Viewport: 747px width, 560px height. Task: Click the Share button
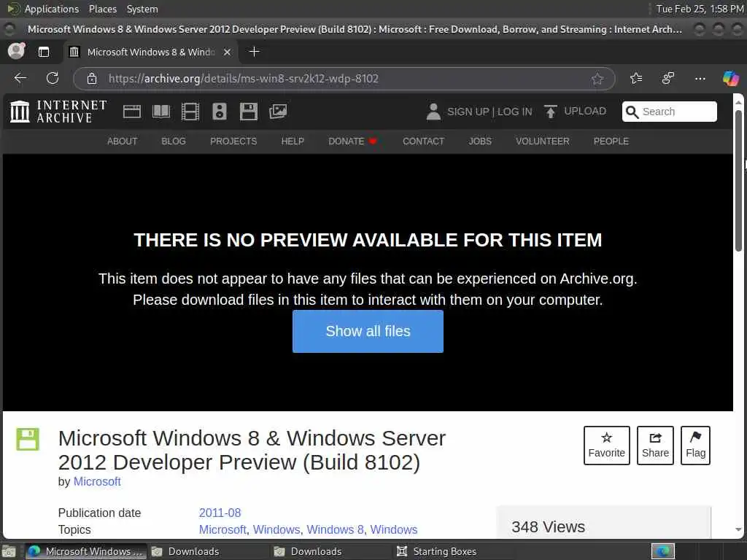(655, 446)
